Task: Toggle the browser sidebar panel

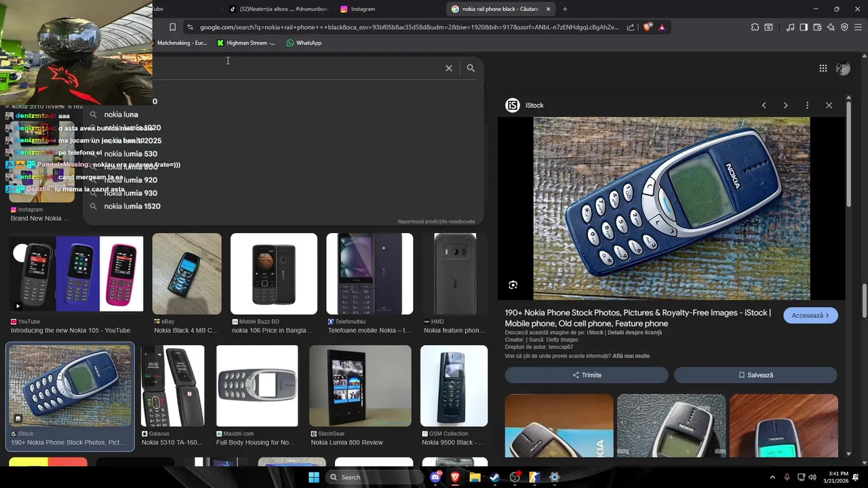Action: click(x=804, y=27)
